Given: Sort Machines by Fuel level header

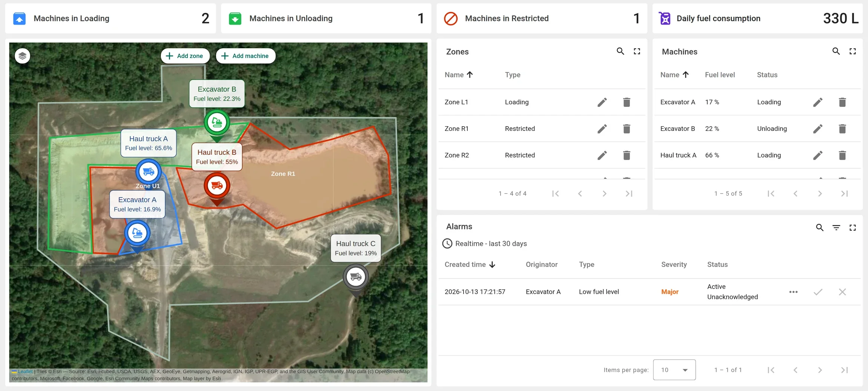Looking at the screenshot, I should pos(720,75).
